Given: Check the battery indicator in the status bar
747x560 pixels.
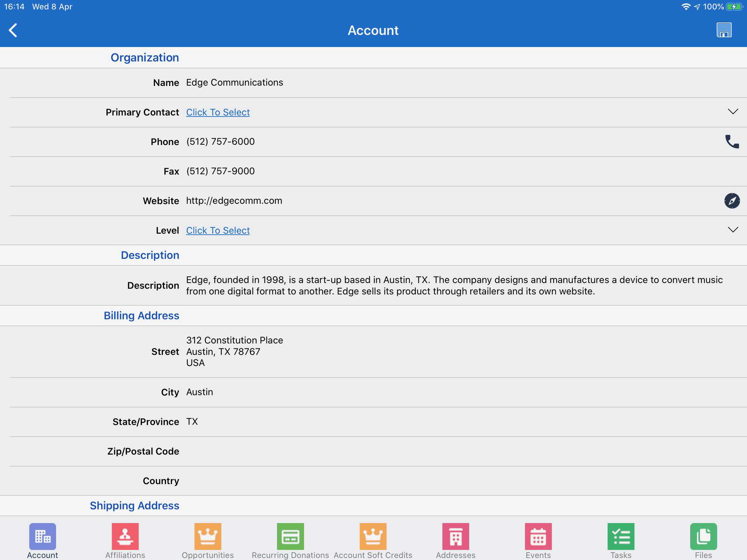Looking at the screenshot, I should (x=734, y=7).
